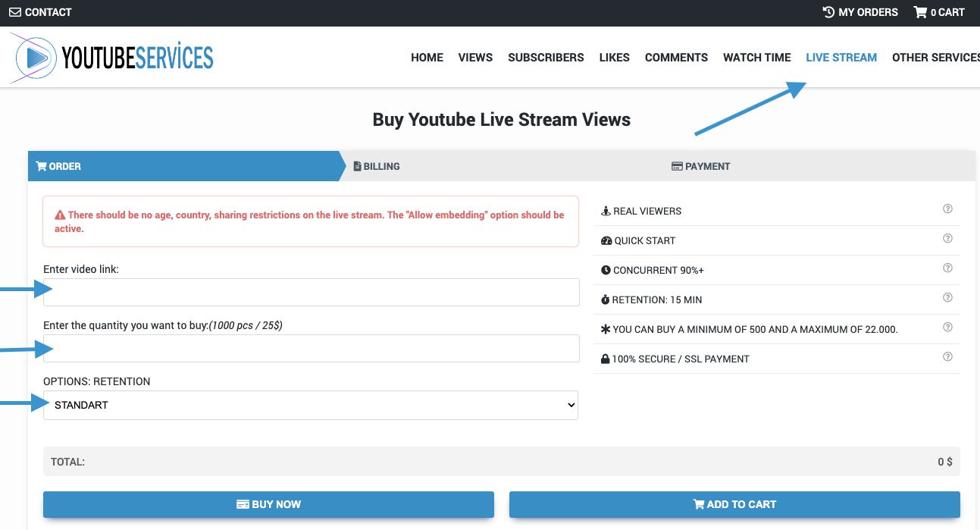The width and height of the screenshot is (980, 530).
Task: Open the SUBSCRIBERS menu item
Action: coord(546,57)
